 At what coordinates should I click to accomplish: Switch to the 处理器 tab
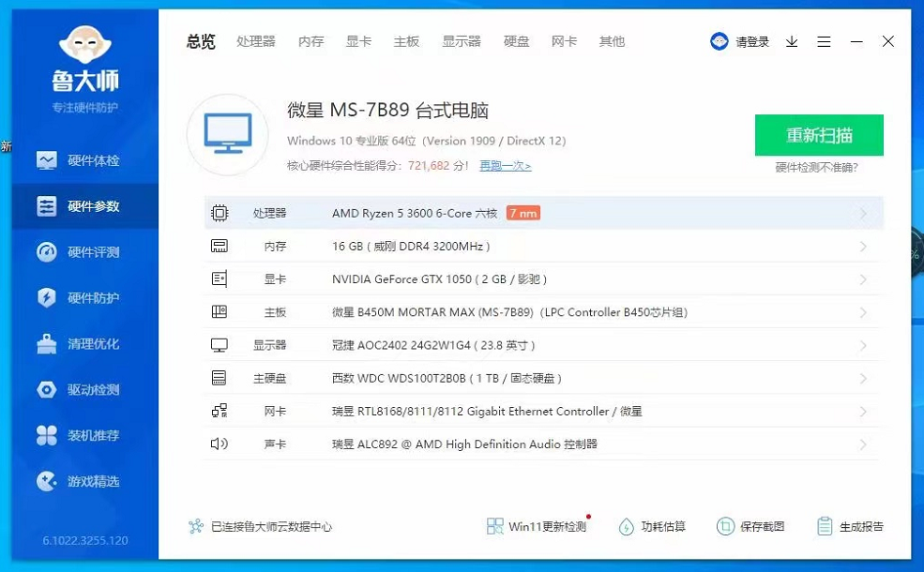(x=256, y=41)
